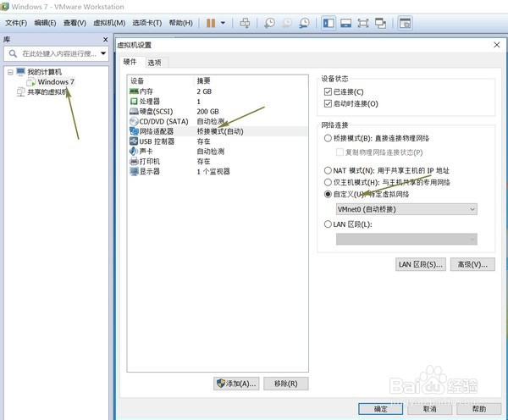Open the library search dropdown arrow
This screenshot has width=508, height=420.
(x=103, y=53)
